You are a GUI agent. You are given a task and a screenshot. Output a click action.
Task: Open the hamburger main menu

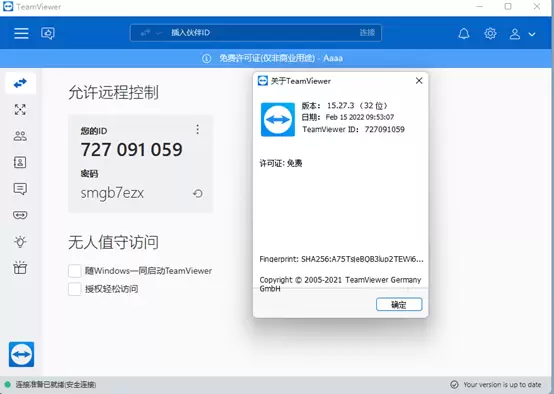21,33
